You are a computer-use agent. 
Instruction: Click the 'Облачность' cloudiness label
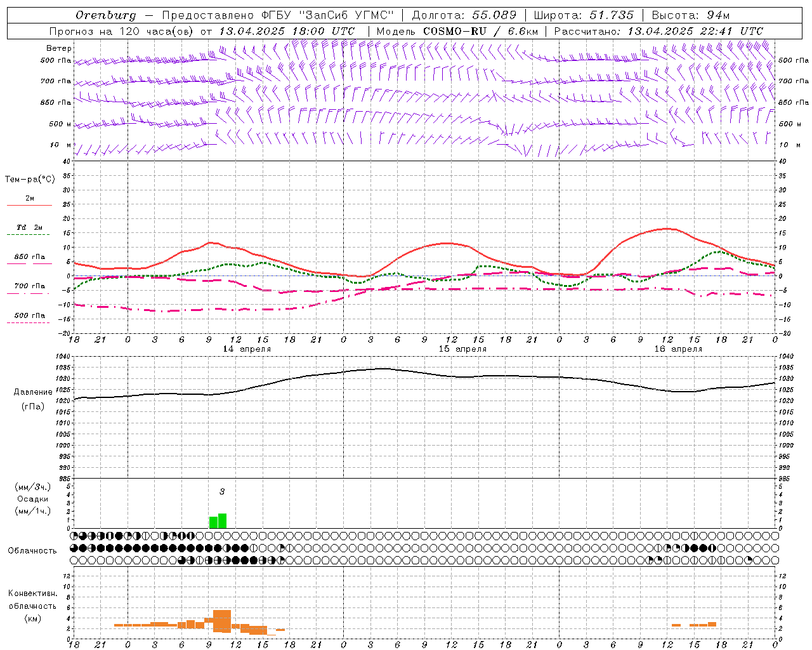point(32,551)
